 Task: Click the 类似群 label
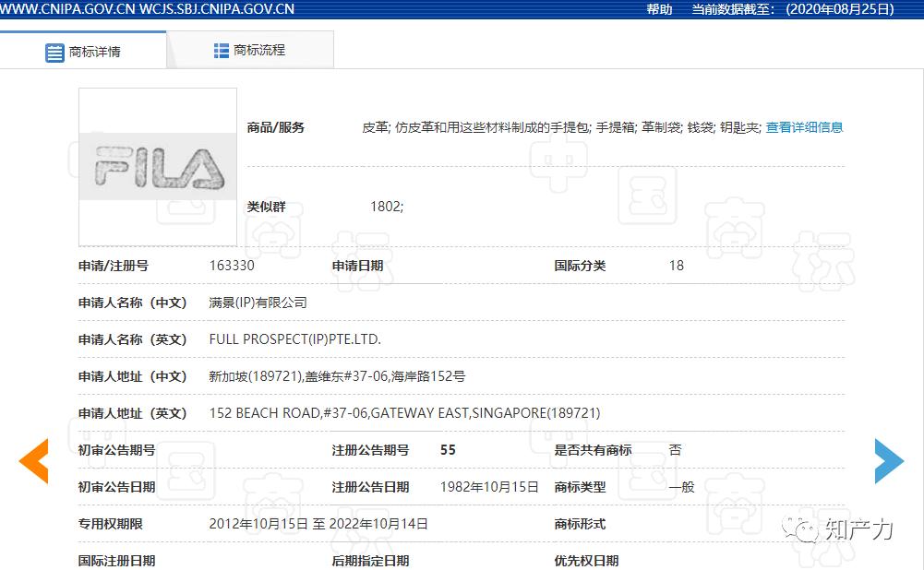[x=267, y=207]
